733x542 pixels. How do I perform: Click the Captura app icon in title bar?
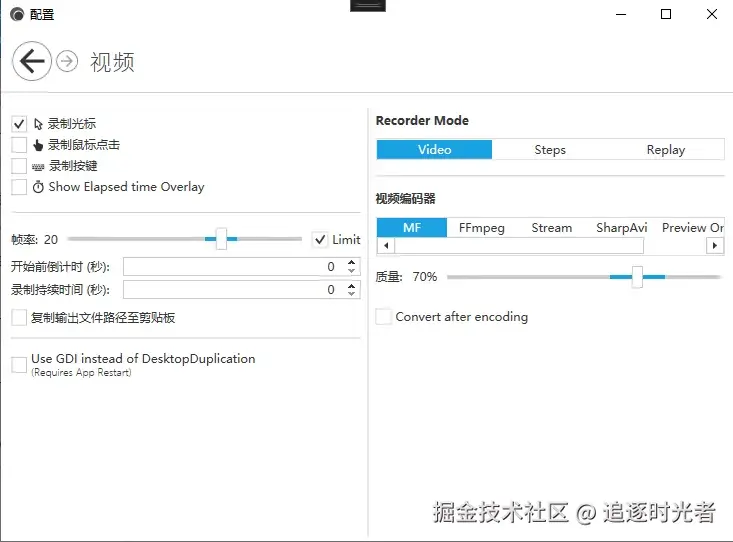coord(17,14)
